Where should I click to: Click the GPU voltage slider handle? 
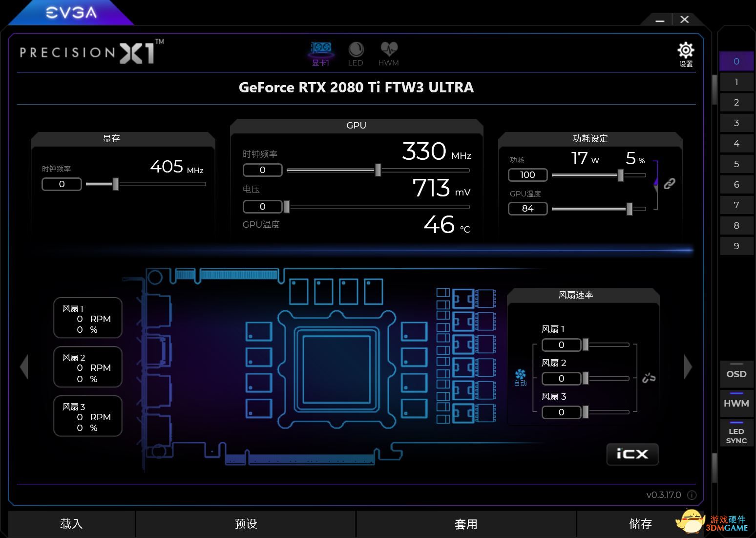(x=287, y=207)
